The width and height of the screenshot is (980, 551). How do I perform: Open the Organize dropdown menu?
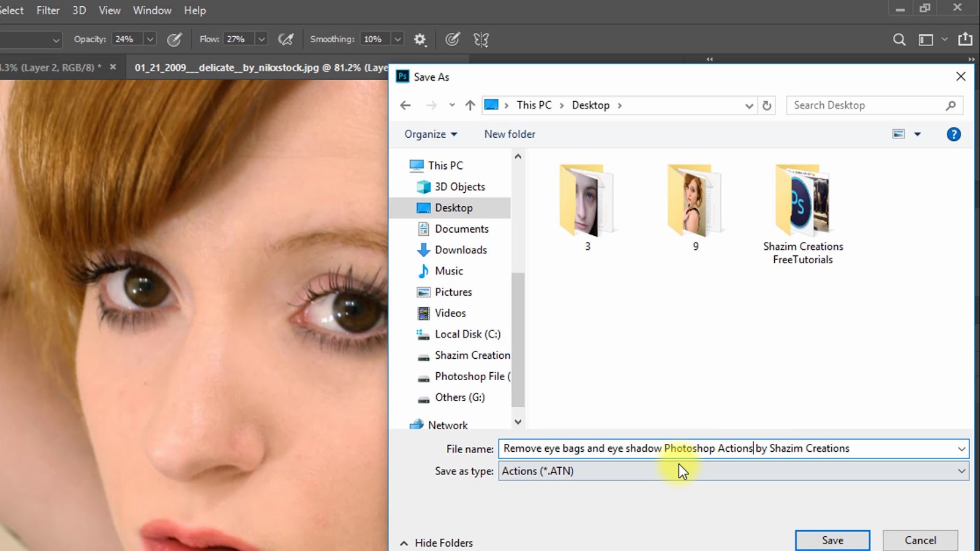(x=431, y=134)
